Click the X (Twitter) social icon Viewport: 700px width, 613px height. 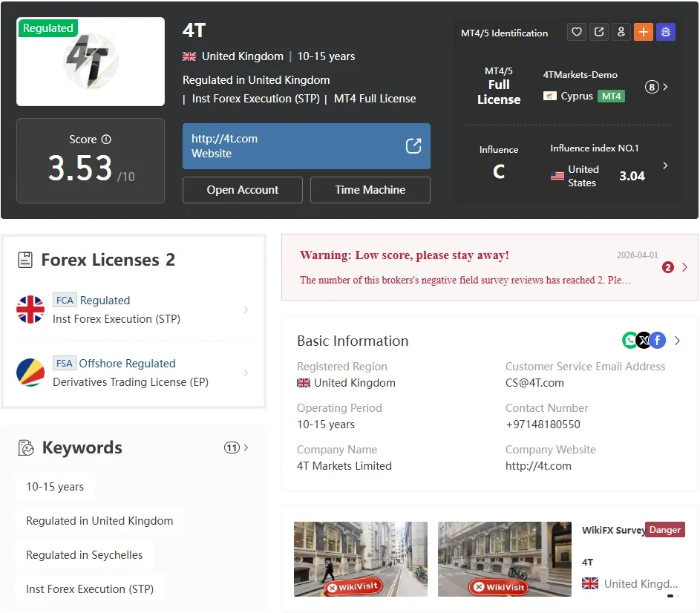[x=644, y=340]
